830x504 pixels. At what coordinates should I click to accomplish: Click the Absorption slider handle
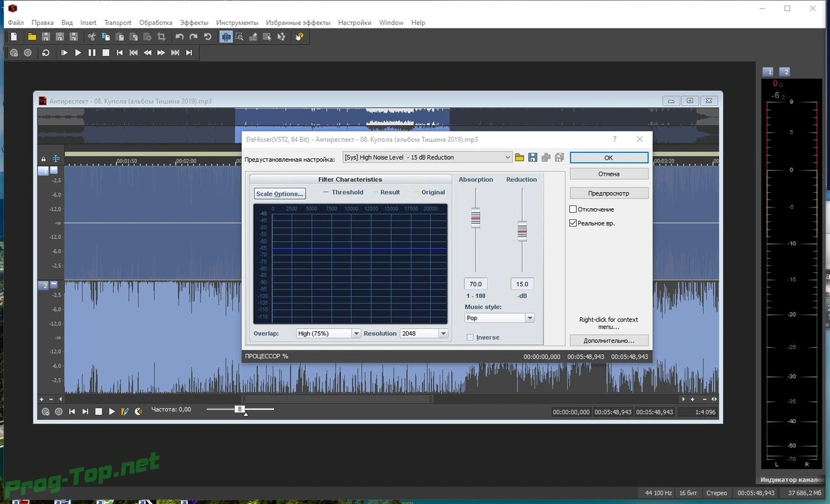tap(475, 219)
